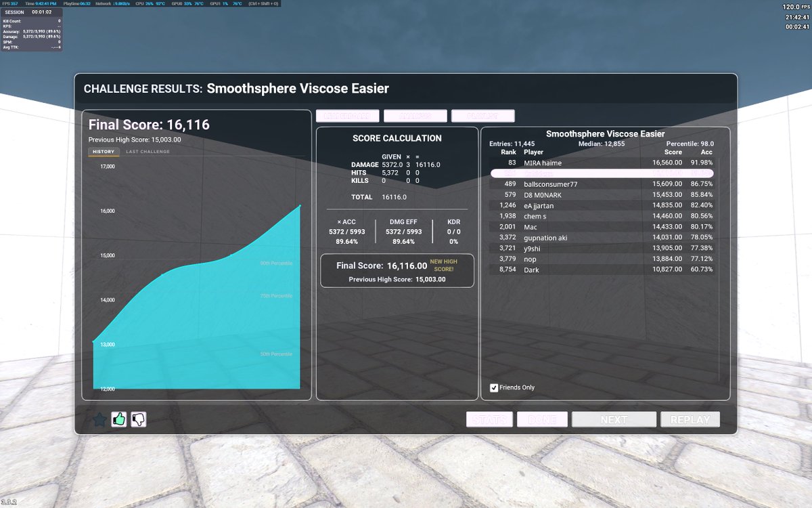Select y9shi leaderboard entry
Screen dimensions: 812x508
click(602, 249)
